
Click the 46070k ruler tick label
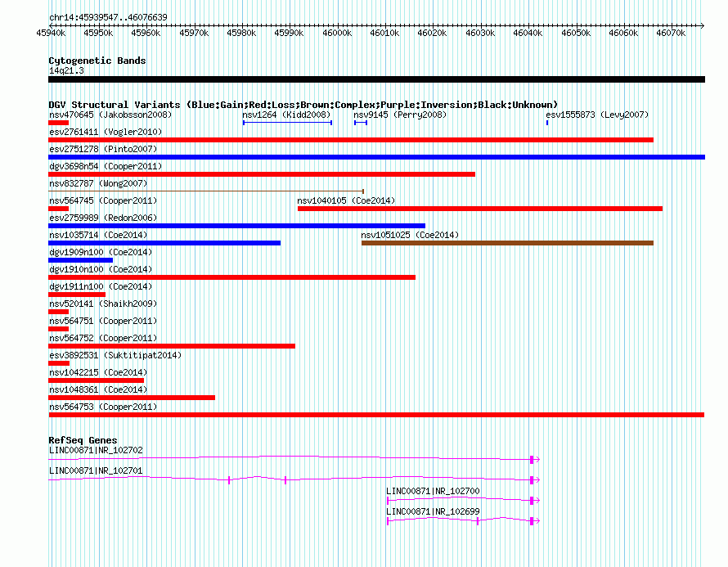pos(671,33)
